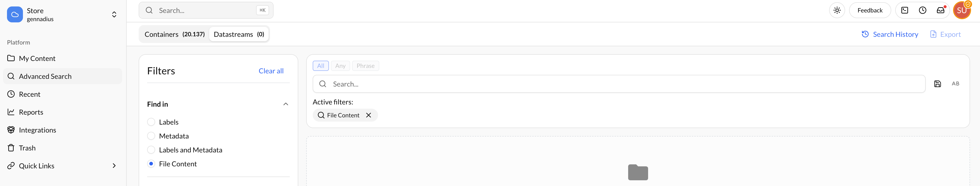The image size is (980, 186).
Task: Collapse the Find in filter section
Action: [x=285, y=104]
